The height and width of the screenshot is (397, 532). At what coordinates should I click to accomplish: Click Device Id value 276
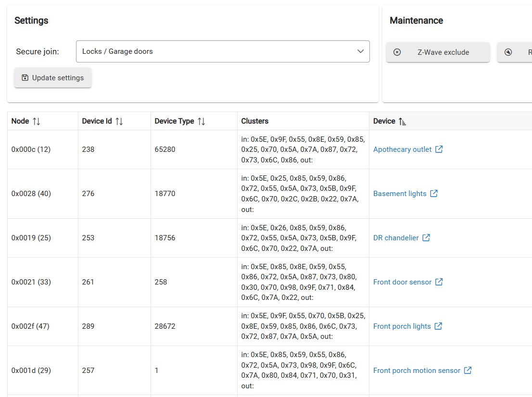[x=88, y=194]
